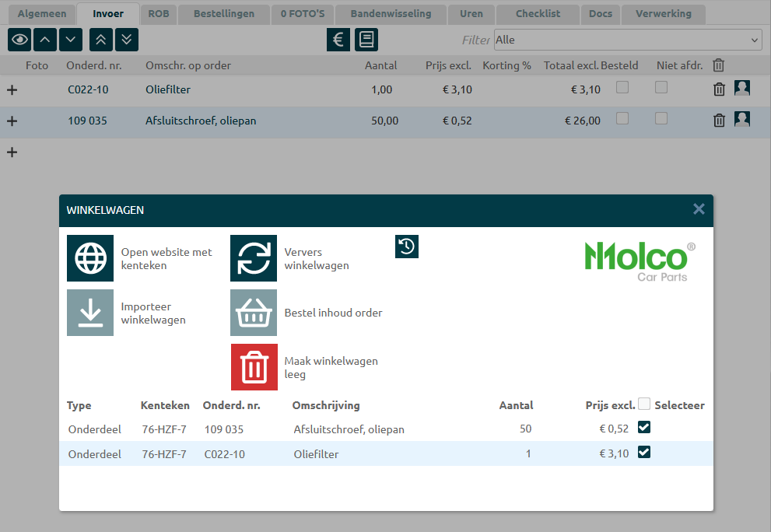Open the Bandenwisseling tab

coord(391,14)
